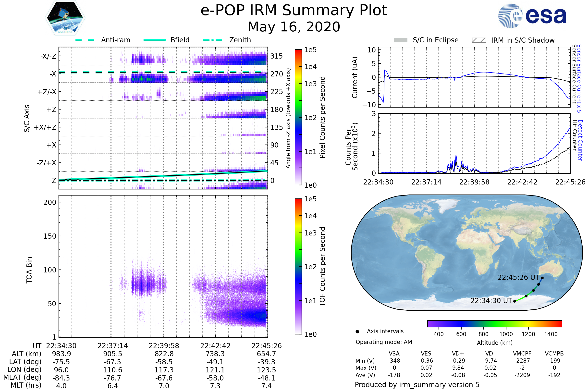Click the VMCPF voltage column header
This screenshot has height=392, width=588.
[x=522, y=354]
